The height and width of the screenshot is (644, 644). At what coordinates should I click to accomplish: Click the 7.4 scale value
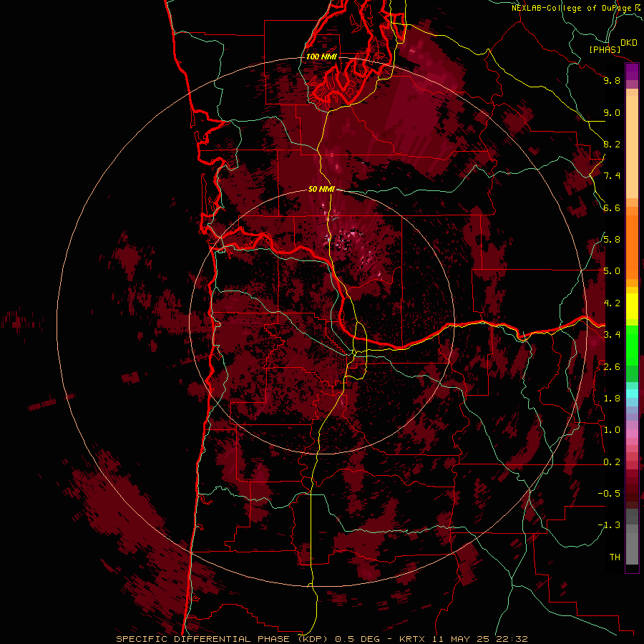pyautogui.click(x=612, y=176)
